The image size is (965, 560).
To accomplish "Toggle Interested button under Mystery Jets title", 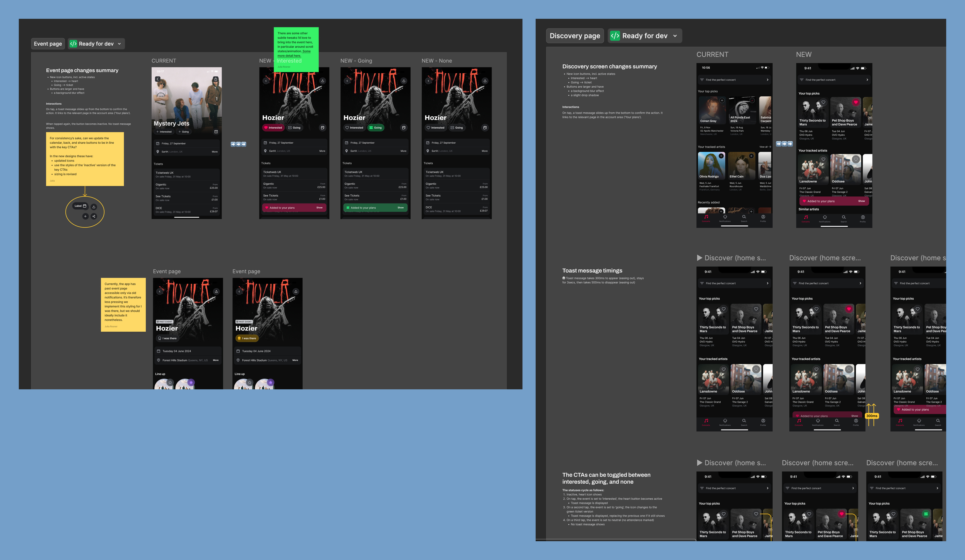I will click(164, 132).
